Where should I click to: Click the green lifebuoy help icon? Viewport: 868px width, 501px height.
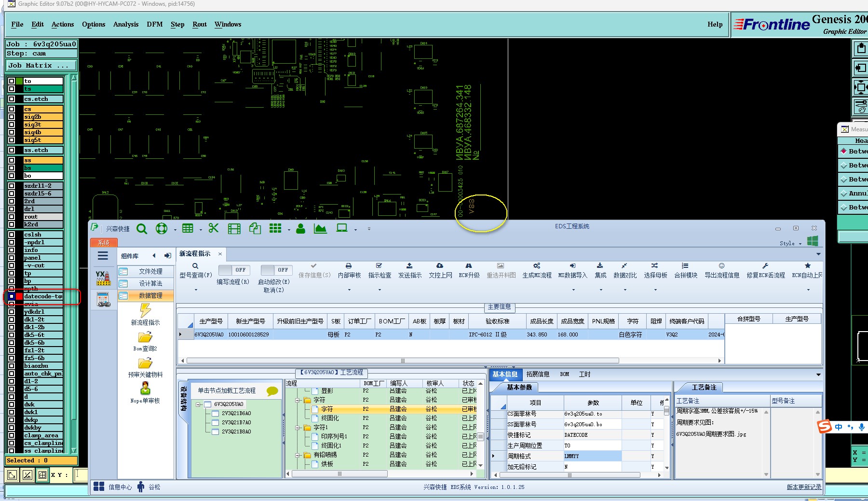(x=161, y=228)
